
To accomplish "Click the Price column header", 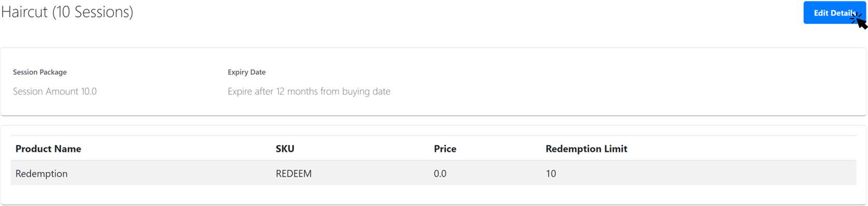I will point(445,149).
